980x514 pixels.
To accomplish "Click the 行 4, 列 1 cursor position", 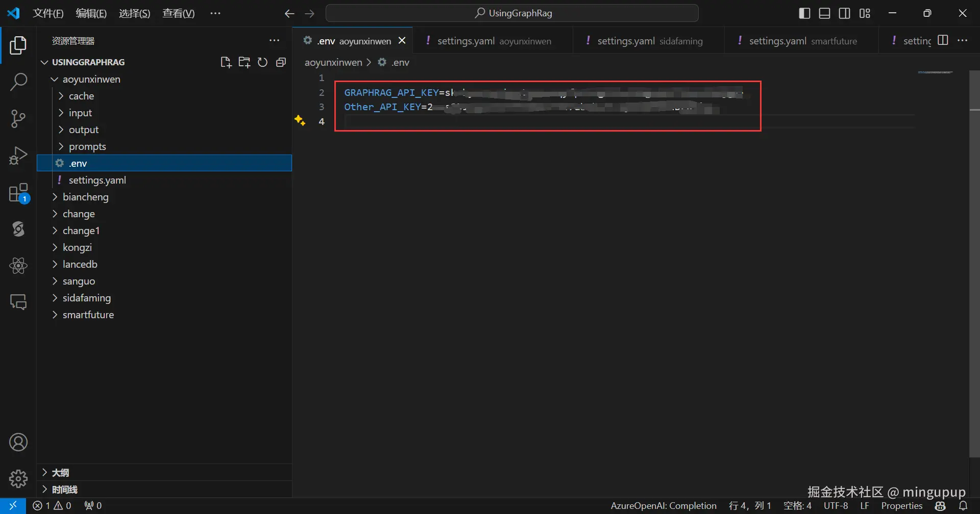I will point(750,506).
